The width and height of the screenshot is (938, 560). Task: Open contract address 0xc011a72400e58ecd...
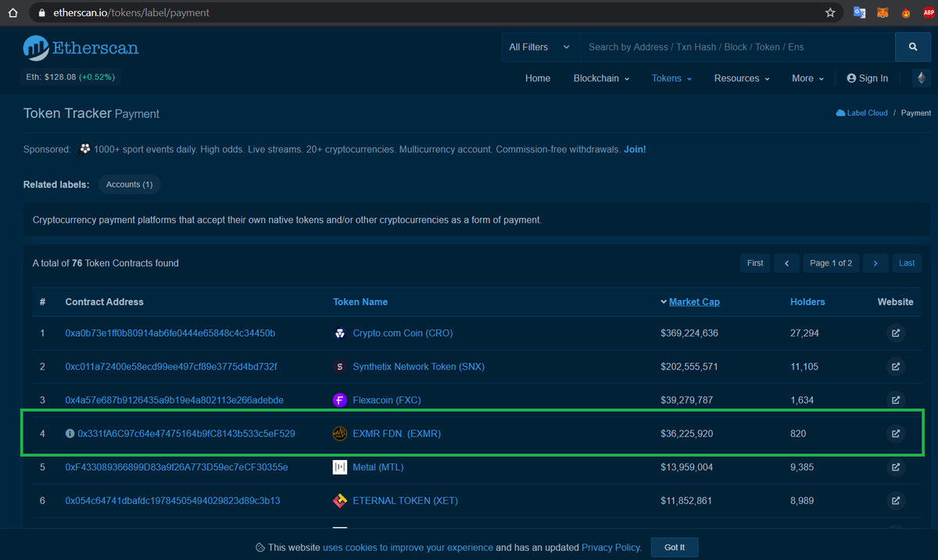[171, 366]
